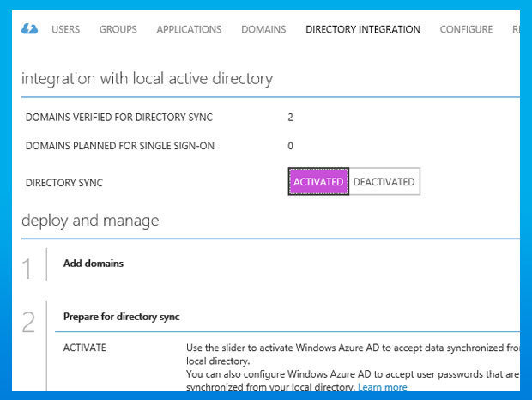The height and width of the screenshot is (400, 532).
Task: Click the Azure Active Directory logo icon
Action: tap(29, 29)
